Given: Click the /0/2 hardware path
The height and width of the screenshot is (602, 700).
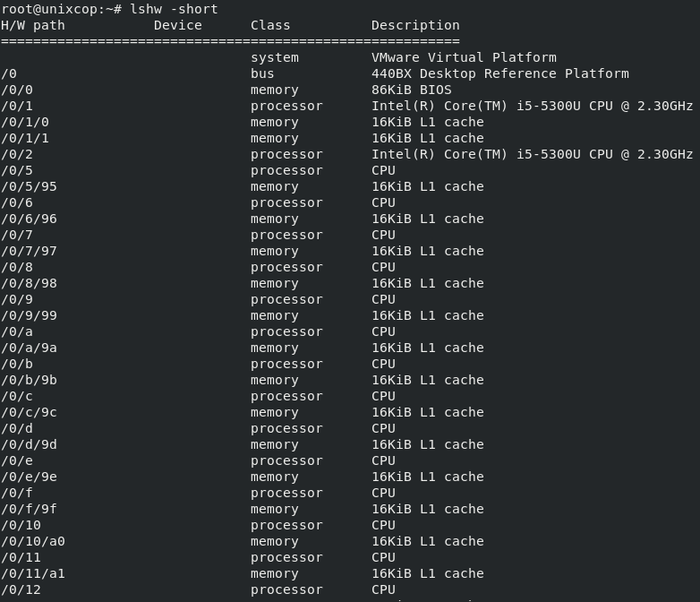Looking at the screenshot, I should 17,155.
